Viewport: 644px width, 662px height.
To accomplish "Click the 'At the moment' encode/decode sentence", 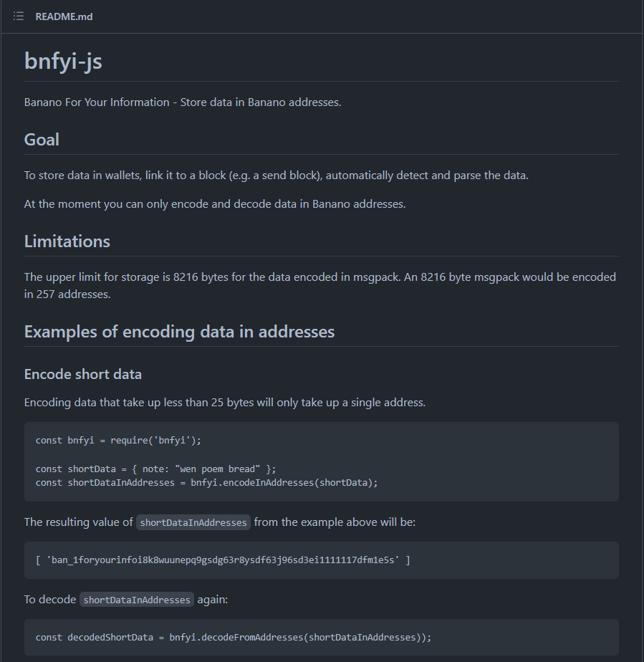I will coord(215,204).
